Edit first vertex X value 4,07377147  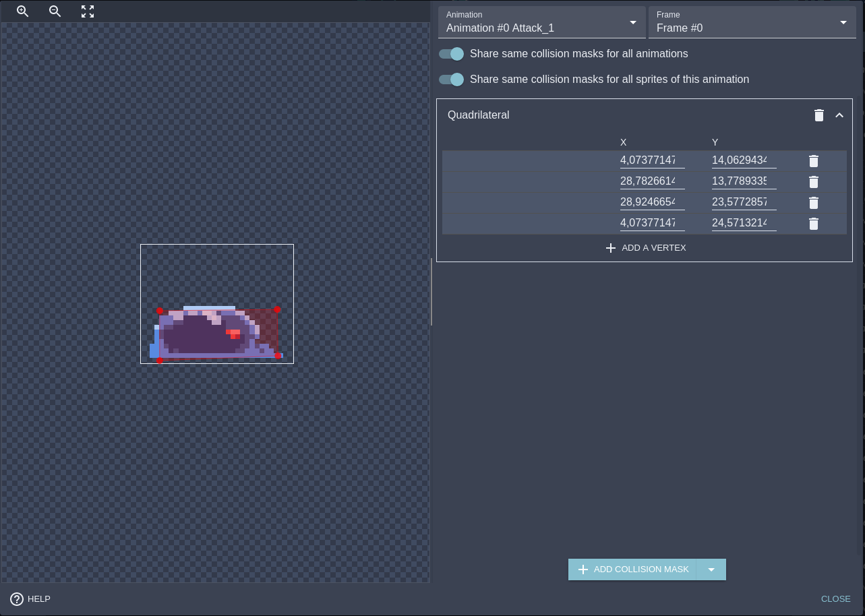point(653,160)
